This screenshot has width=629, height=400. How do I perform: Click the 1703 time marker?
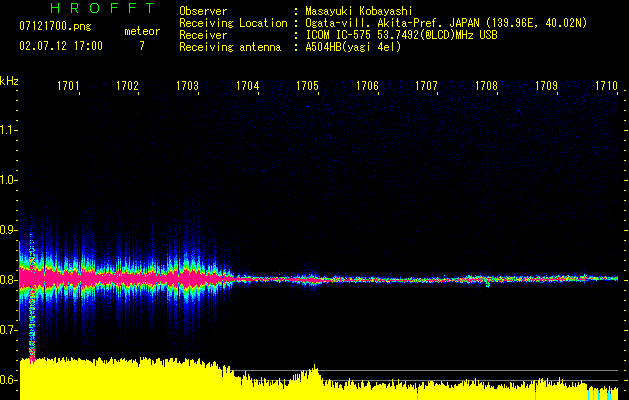point(187,86)
